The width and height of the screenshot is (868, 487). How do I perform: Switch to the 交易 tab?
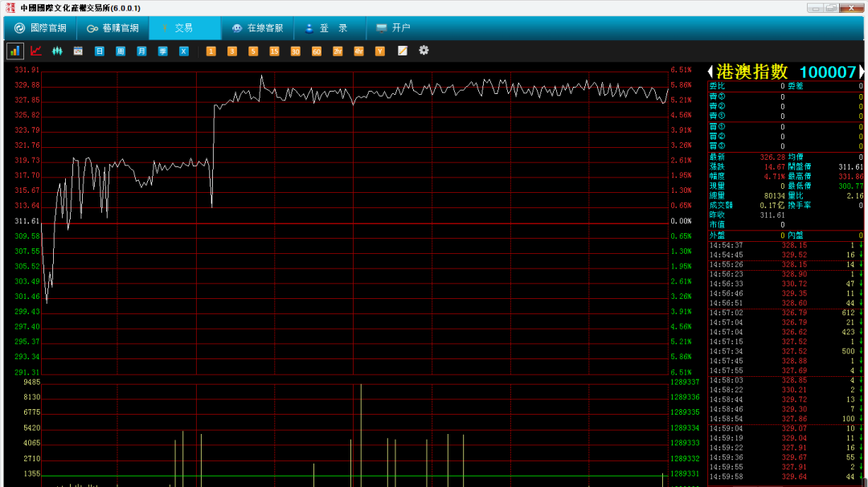[185, 28]
